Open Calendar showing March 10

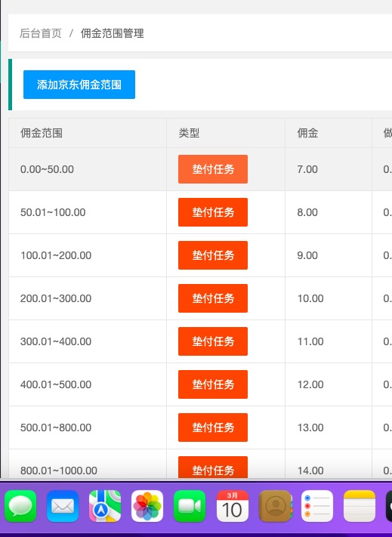[232, 506]
